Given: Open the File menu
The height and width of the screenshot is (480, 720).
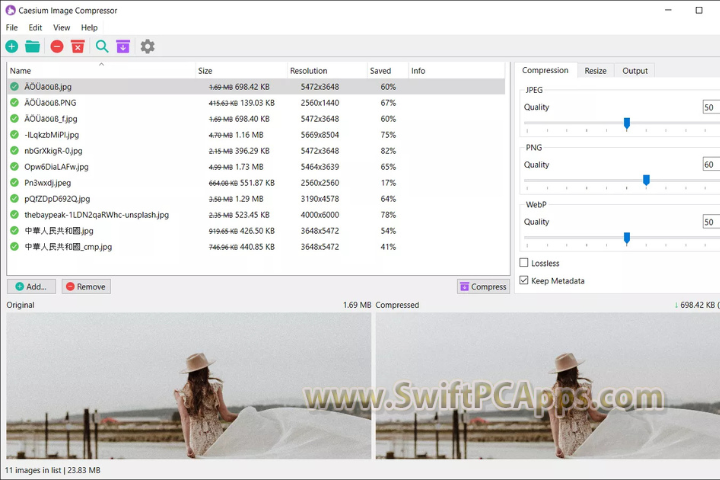Looking at the screenshot, I should click(x=11, y=28).
